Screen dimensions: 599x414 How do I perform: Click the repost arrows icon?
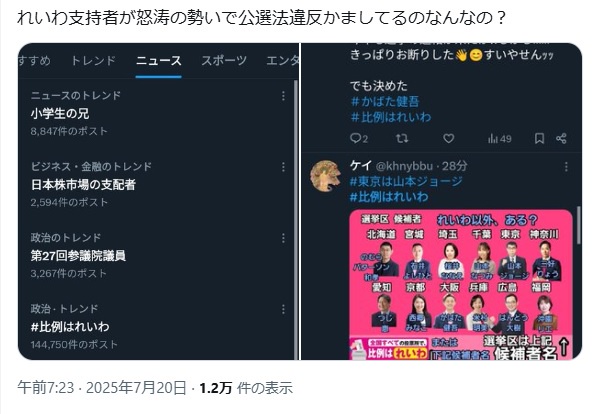402,138
